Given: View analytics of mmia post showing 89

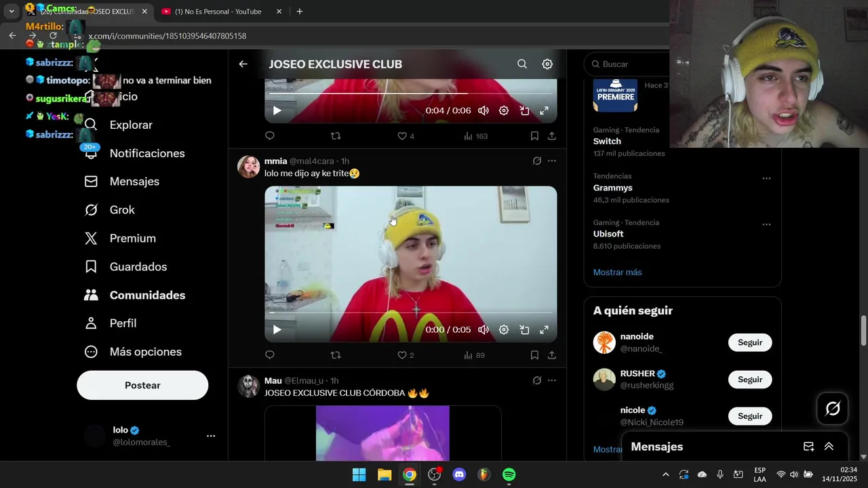Looking at the screenshot, I should (x=474, y=355).
